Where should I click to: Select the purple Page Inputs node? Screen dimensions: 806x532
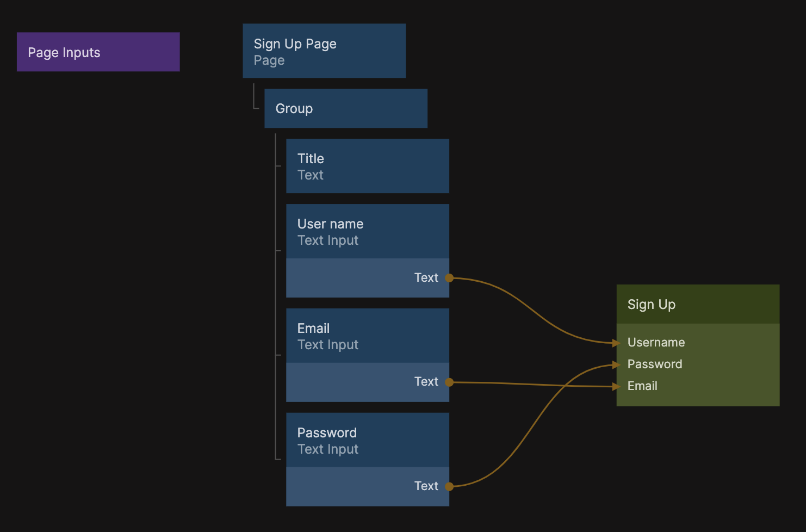tap(98, 52)
